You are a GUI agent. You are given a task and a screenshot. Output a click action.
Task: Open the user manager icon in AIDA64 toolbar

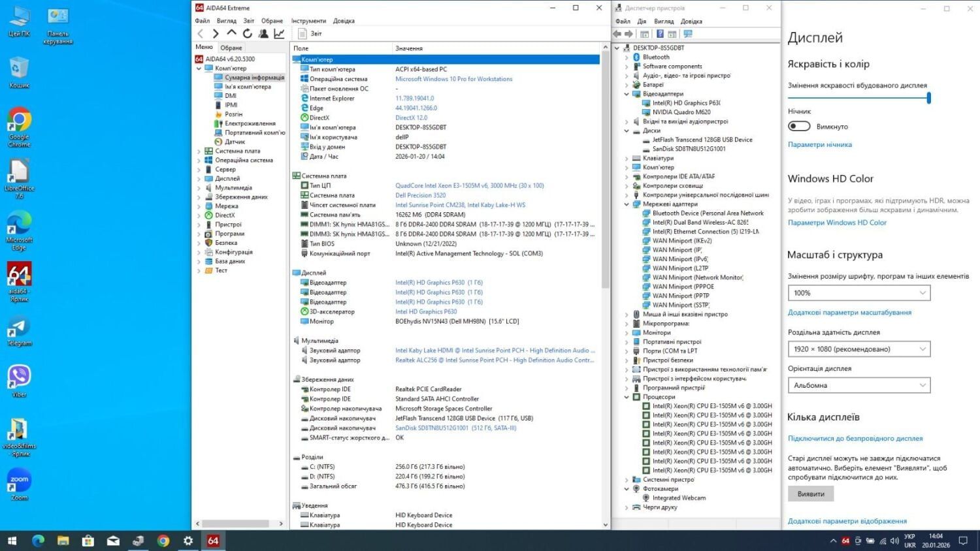tap(263, 33)
